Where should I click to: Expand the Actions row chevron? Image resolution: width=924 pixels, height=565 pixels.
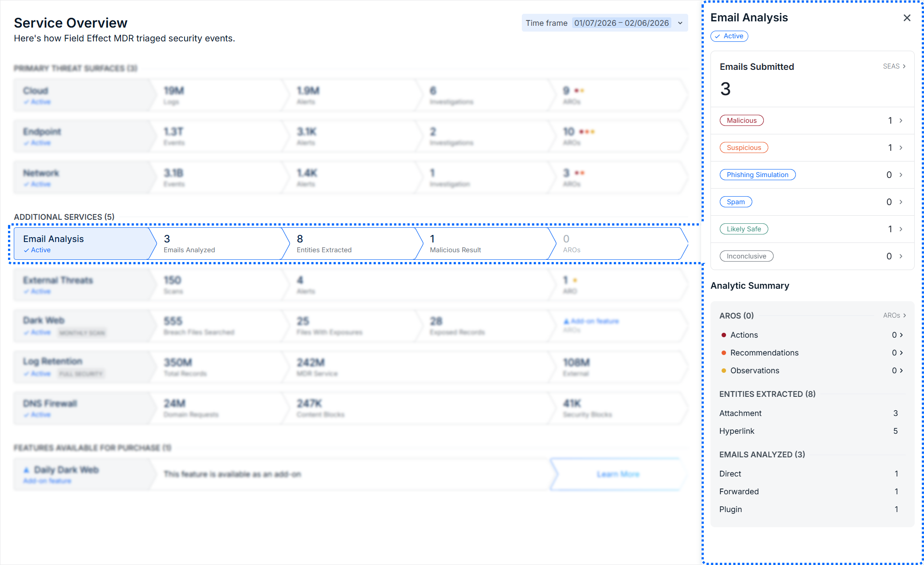click(x=901, y=335)
